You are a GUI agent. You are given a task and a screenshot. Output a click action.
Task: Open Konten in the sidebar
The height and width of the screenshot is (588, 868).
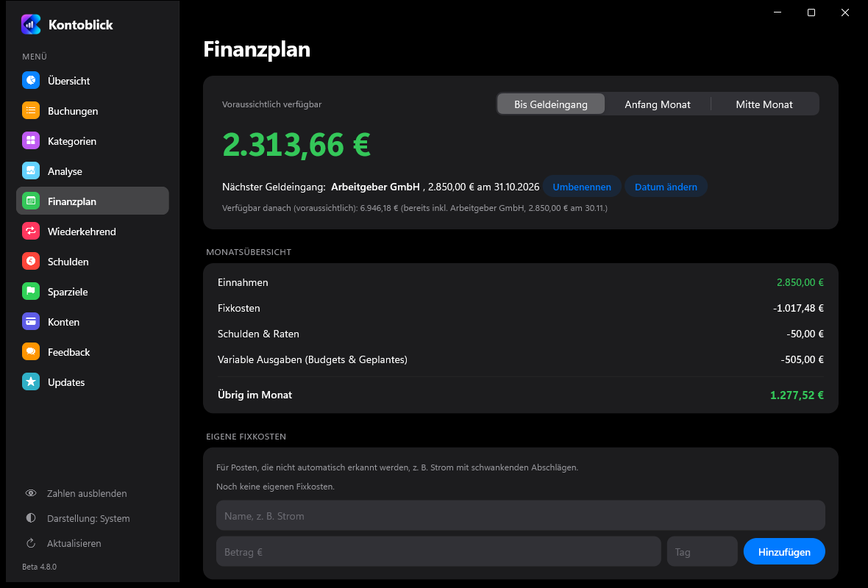tap(93, 321)
